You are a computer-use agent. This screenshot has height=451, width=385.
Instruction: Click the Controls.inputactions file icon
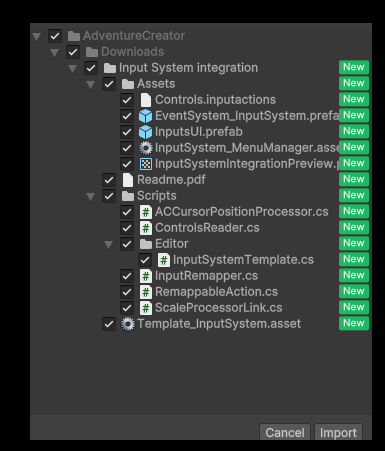click(146, 100)
